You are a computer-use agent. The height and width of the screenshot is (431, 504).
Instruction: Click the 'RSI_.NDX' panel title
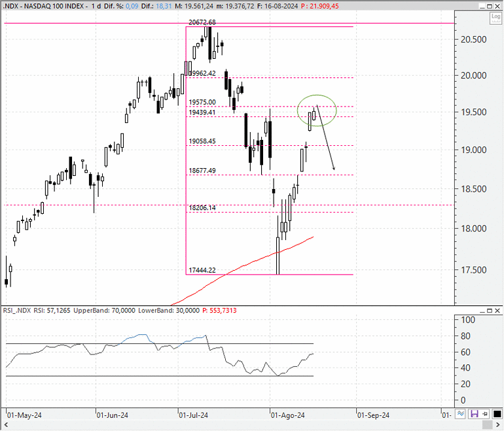pyautogui.click(x=17, y=311)
